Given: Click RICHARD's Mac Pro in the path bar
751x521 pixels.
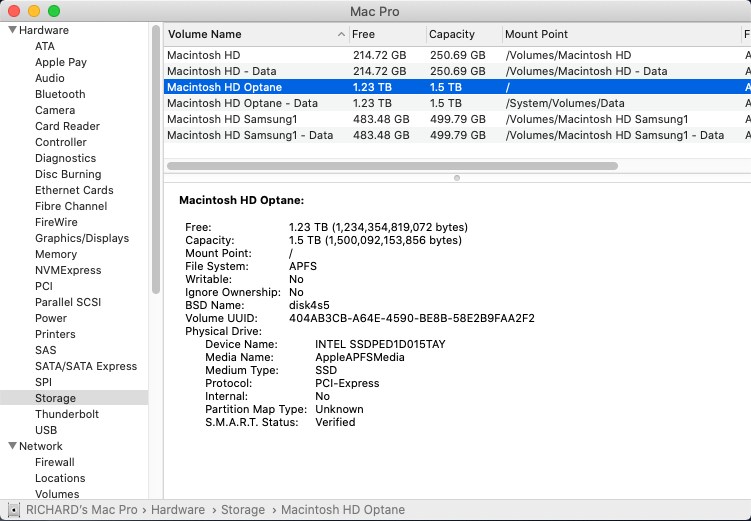Looking at the screenshot, I should 81,510.
